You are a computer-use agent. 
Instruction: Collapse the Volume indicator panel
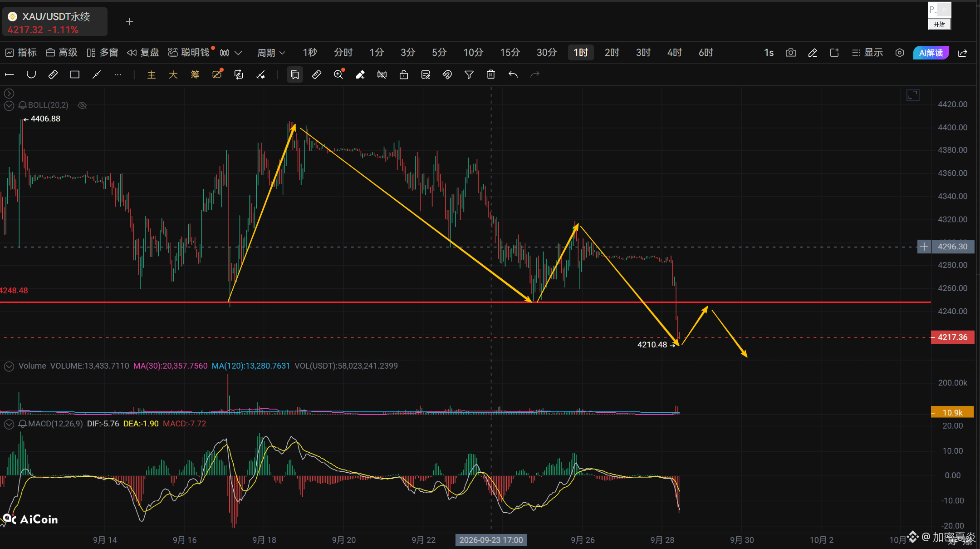(9, 366)
